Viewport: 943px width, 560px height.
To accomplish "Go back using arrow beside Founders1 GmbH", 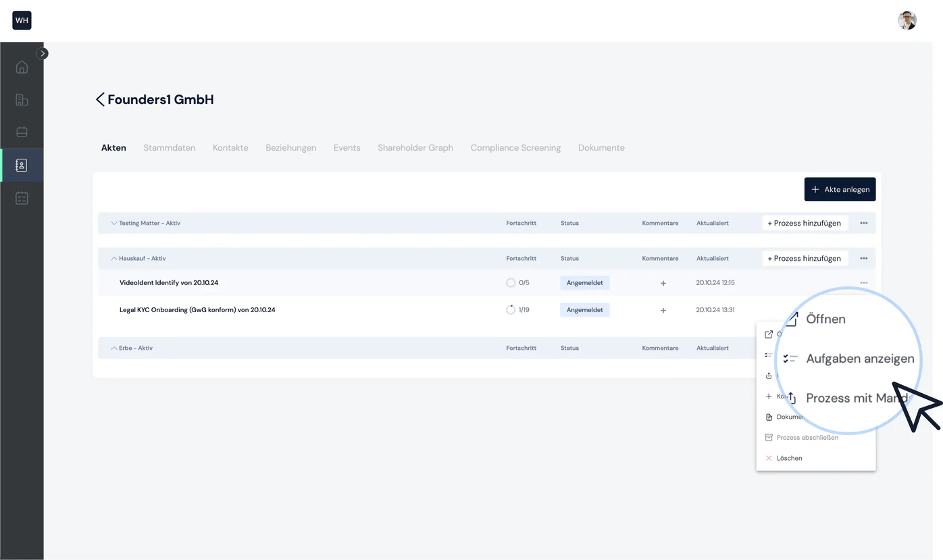I will (x=100, y=99).
